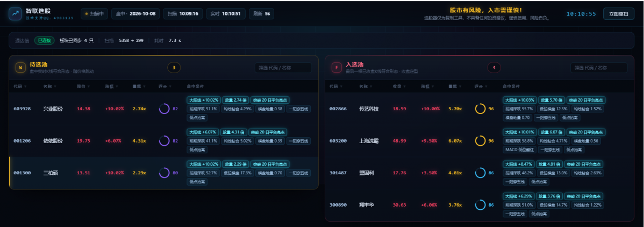
Task: Sort 待选池 by 涨幅 column arrow
Action: [118, 87]
